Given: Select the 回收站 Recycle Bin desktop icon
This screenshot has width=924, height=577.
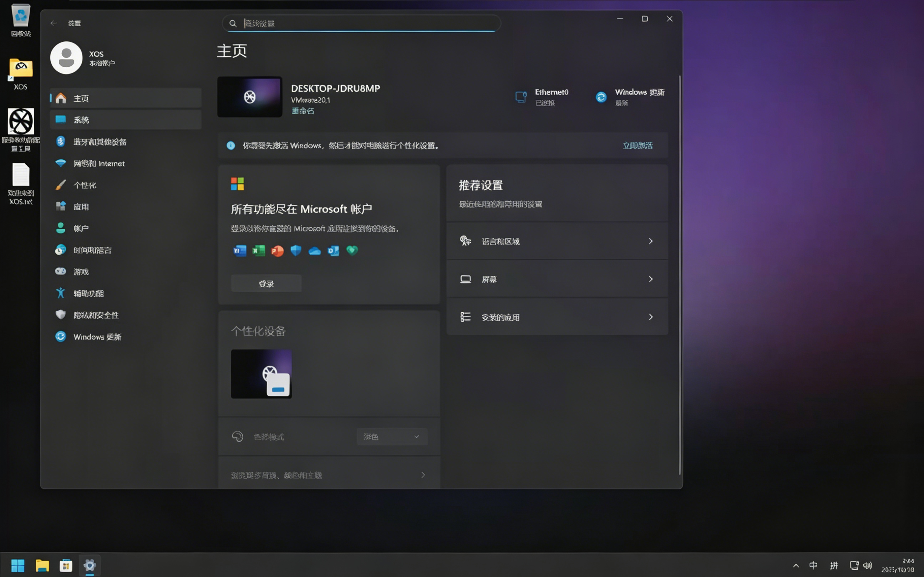Looking at the screenshot, I should (21, 21).
